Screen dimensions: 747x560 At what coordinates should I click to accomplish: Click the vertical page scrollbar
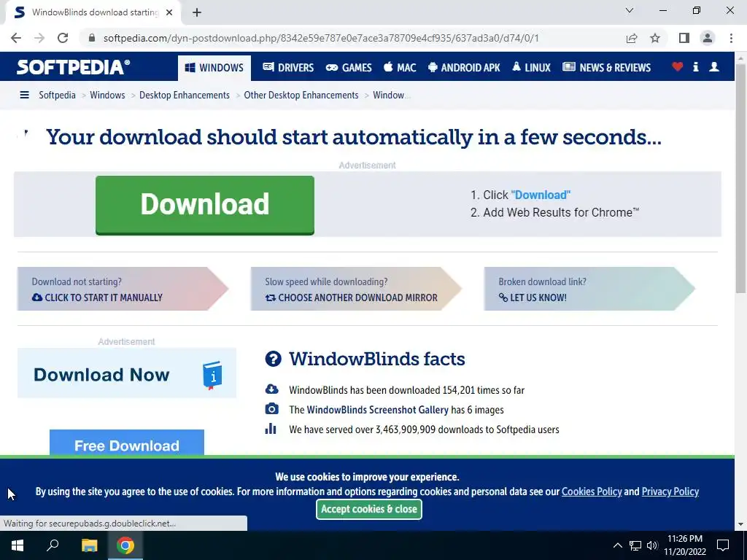(740, 179)
